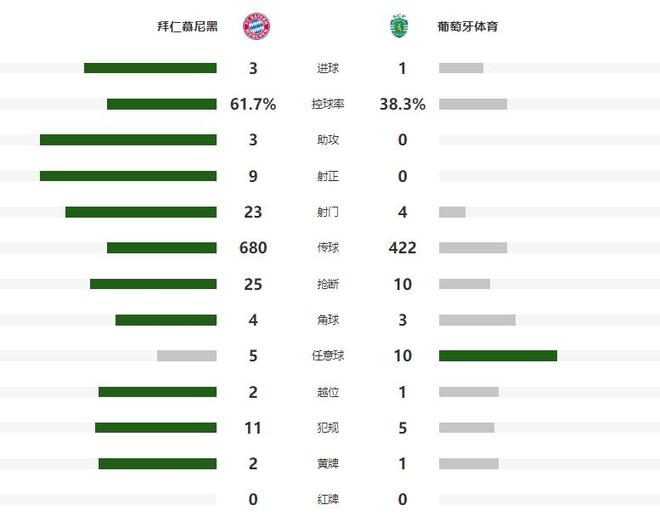This screenshot has height=522, width=660.
Task: Select the 黄牌 stat label
Action: [327, 464]
